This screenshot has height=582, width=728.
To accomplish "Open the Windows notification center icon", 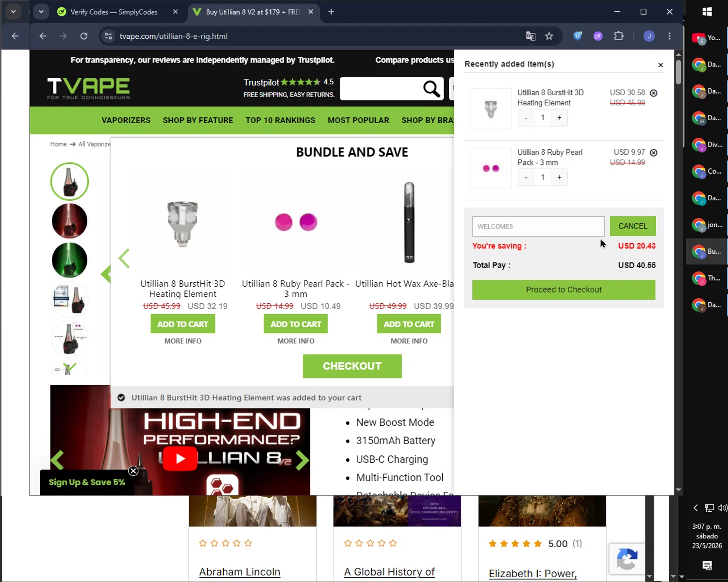I will [707, 566].
